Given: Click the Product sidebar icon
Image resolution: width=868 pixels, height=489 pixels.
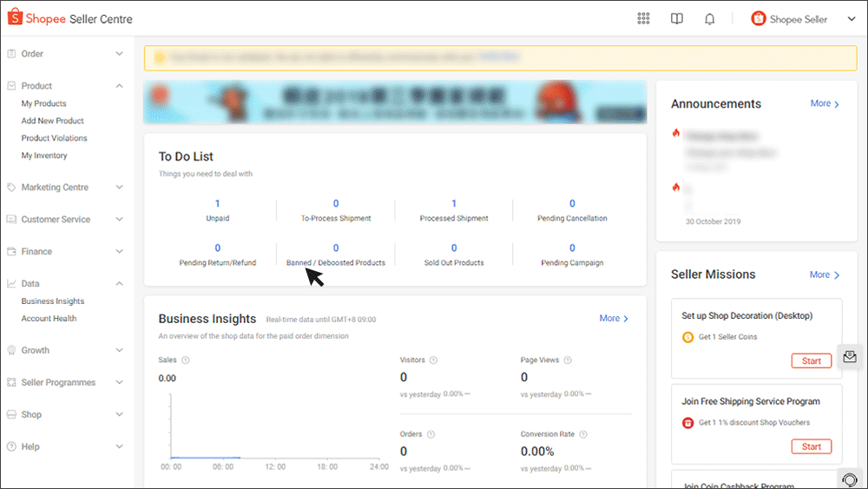Looking at the screenshot, I should point(11,86).
